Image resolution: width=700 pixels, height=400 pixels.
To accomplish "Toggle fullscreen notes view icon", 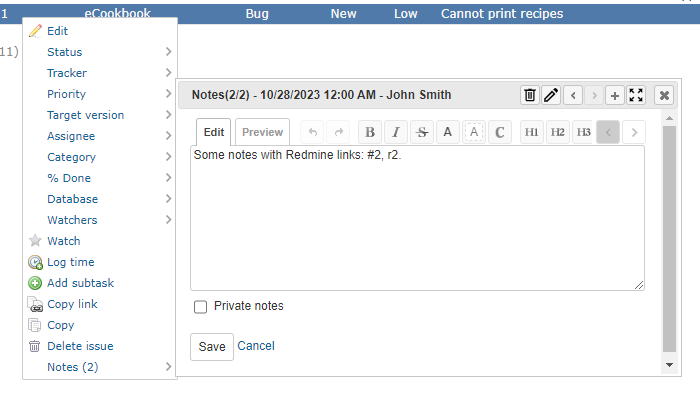I will (x=636, y=95).
